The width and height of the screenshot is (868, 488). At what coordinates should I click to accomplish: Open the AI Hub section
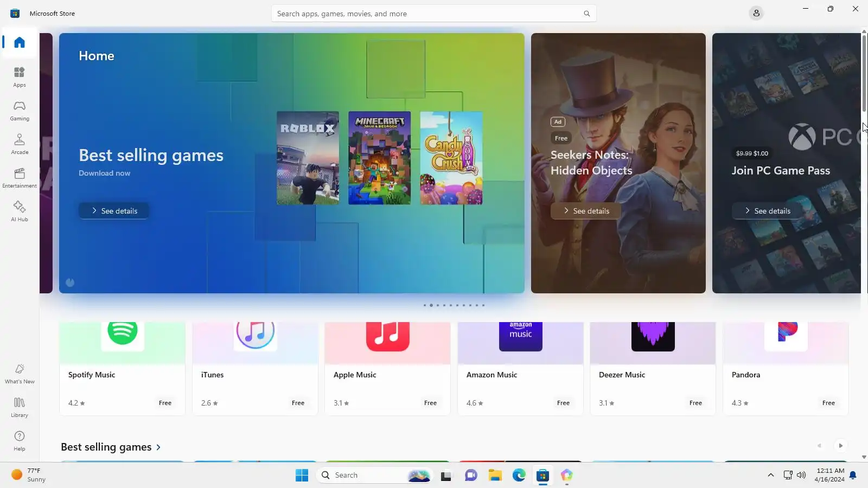[20, 211]
